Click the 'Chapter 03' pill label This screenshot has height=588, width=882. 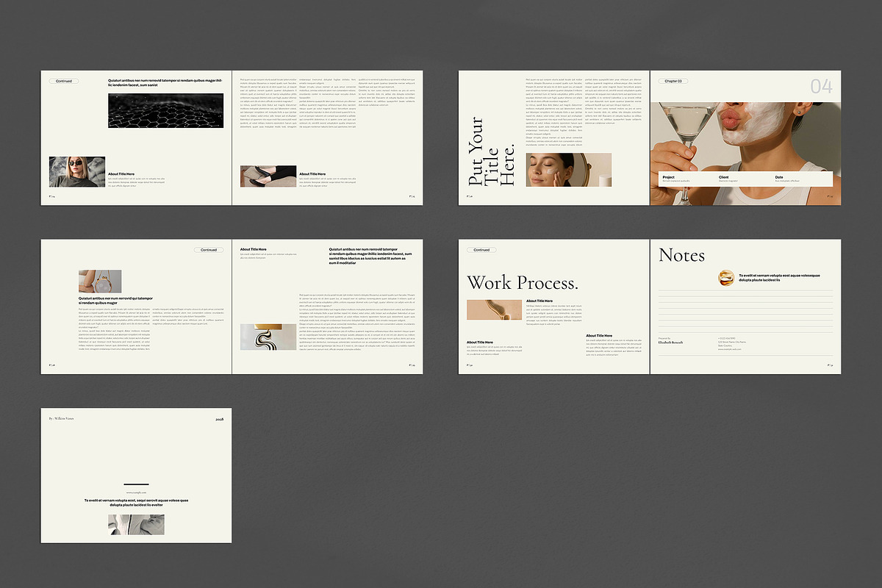673,81
